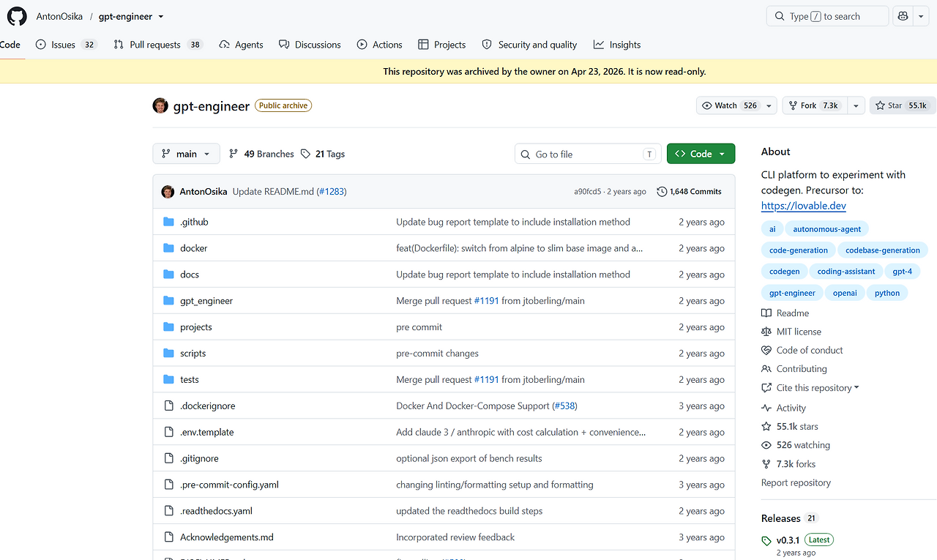Open the dropdown next to the Copilot icon
Screen dimensions: 937x560
click(921, 16)
